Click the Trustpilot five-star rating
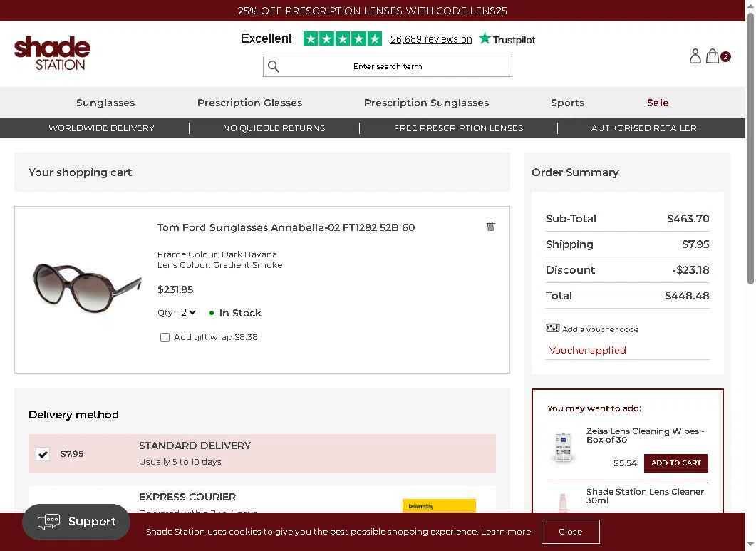The width and height of the screenshot is (756, 551). click(x=342, y=38)
